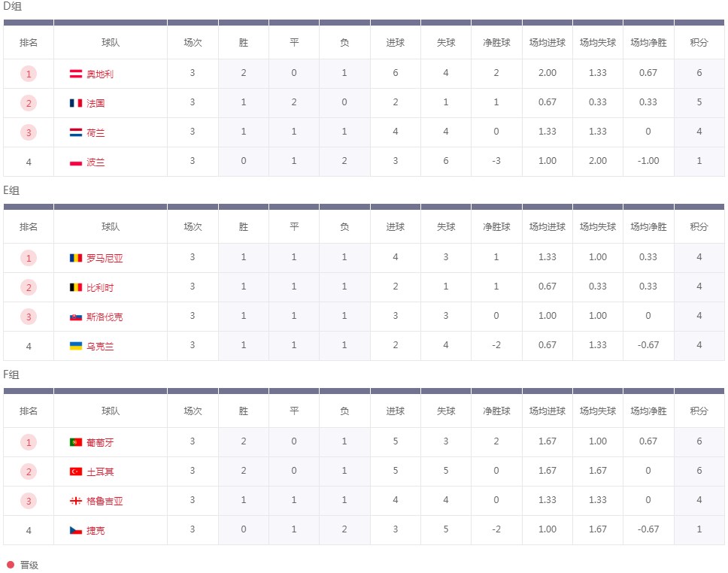Click the France flag icon
The width and height of the screenshot is (728, 573).
click(76, 103)
